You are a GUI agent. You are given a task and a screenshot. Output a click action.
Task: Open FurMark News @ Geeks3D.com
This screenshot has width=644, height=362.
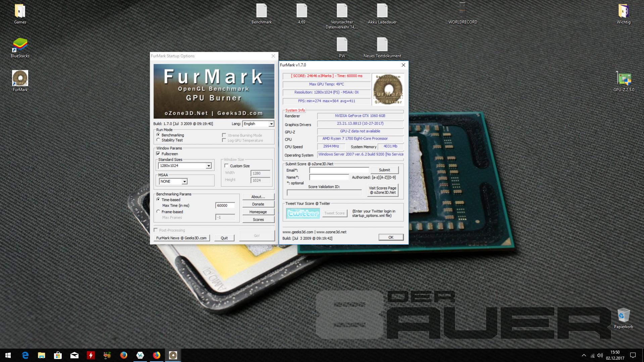click(x=182, y=238)
